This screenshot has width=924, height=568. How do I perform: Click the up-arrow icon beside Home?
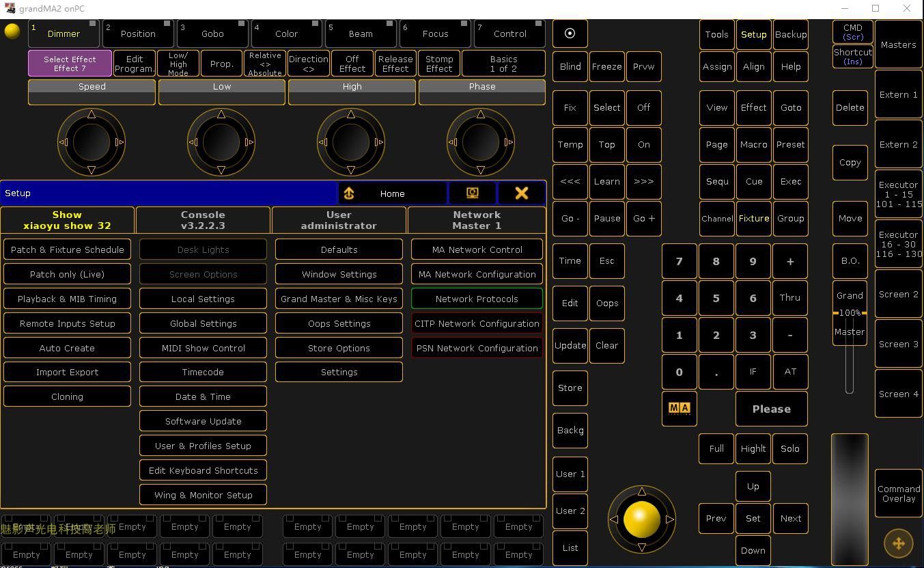tap(349, 193)
